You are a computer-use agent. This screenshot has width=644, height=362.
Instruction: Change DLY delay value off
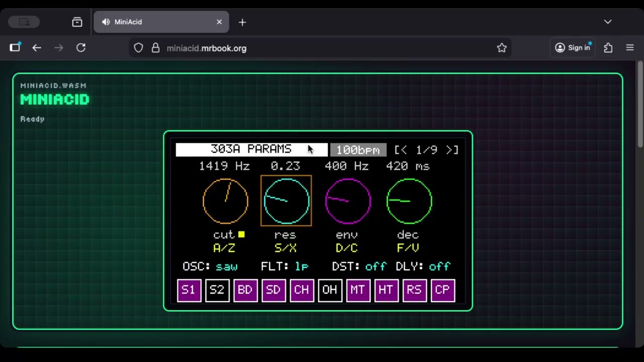click(440, 266)
